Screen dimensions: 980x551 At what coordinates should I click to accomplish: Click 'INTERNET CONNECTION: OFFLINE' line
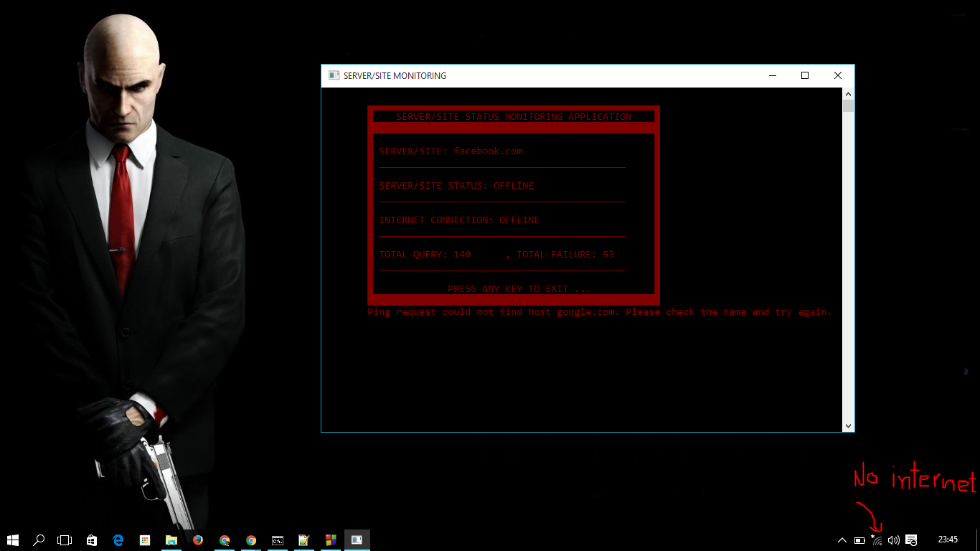[x=459, y=220]
